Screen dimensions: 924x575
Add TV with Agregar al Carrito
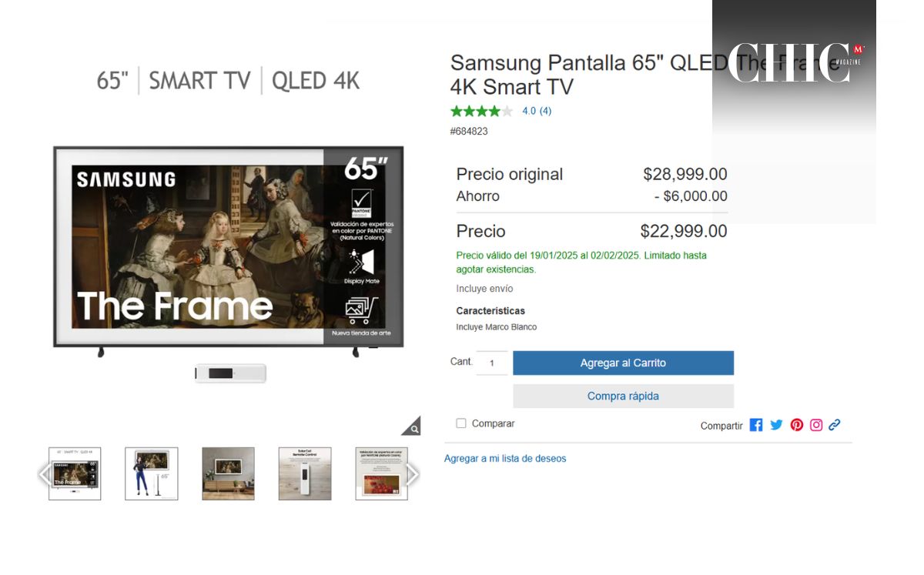click(623, 363)
